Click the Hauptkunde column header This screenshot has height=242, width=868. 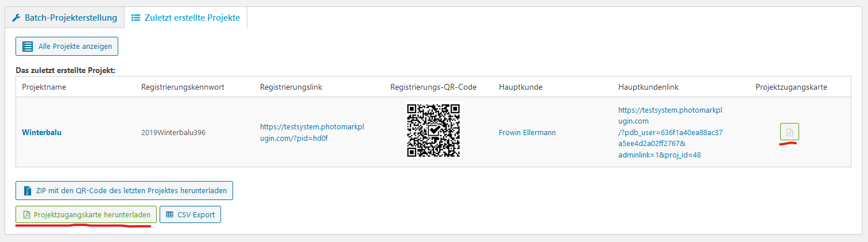click(x=521, y=87)
